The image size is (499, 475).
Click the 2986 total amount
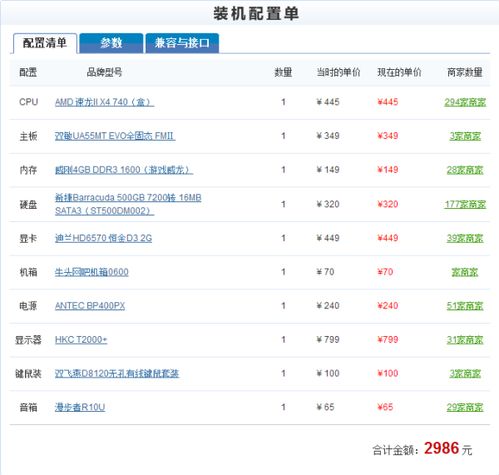coord(442,448)
